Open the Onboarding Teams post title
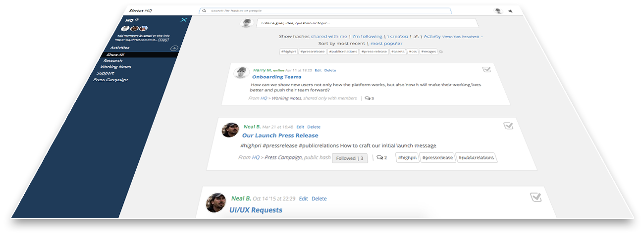The image size is (644, 236). pos(276,77)
